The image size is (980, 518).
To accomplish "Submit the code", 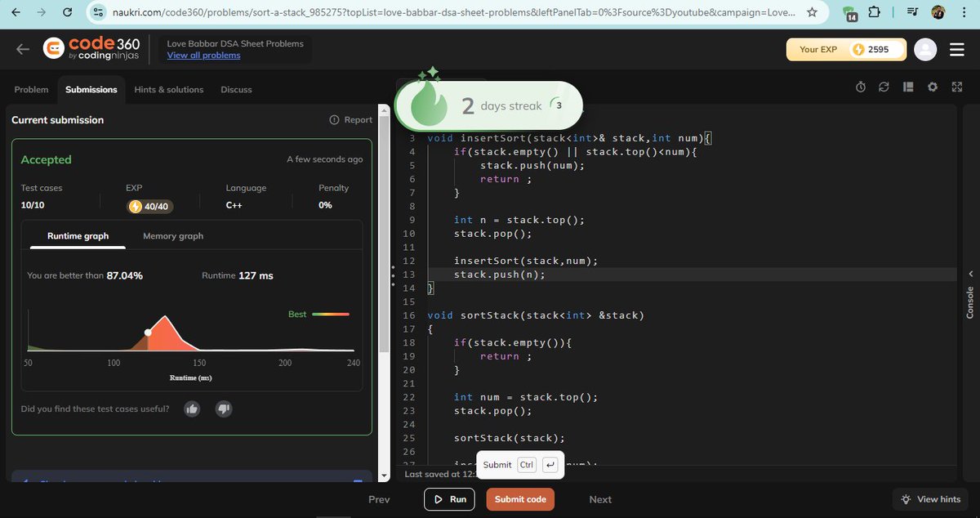I will click(520, 499).
